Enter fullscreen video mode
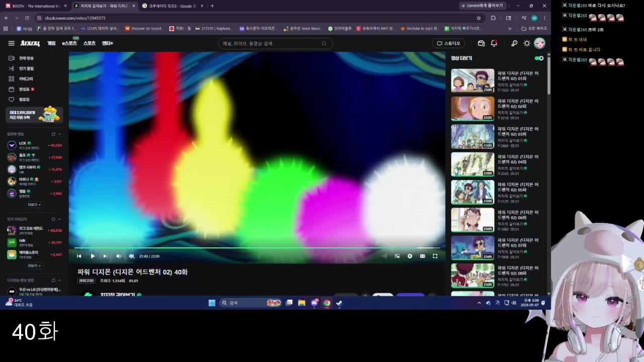This screenshot has width=644, height=362. point(435,256)
